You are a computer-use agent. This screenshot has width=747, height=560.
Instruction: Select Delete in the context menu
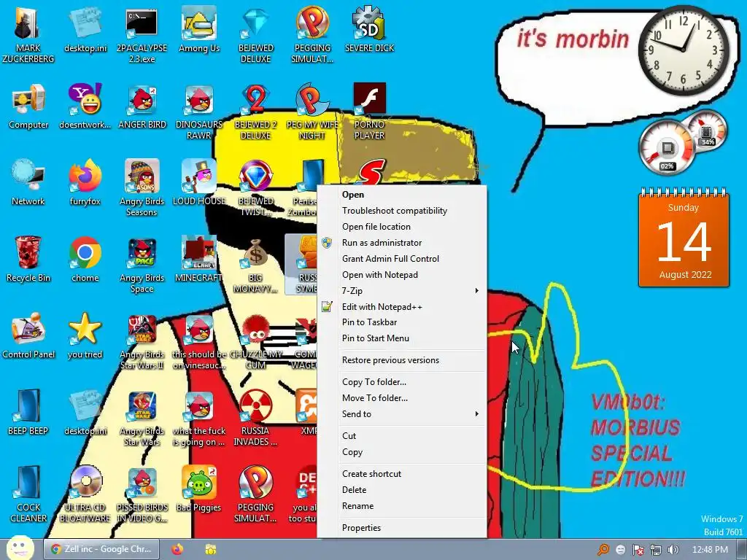[402, 490]
